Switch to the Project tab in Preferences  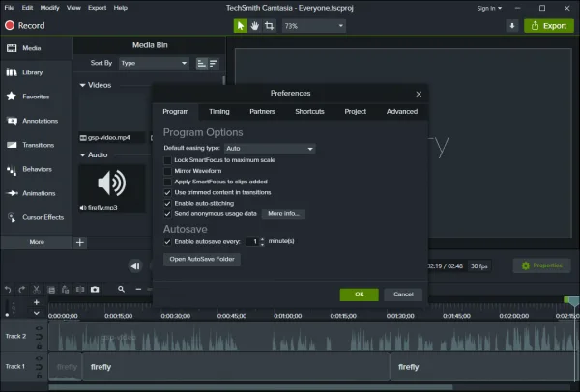point(355,112)
